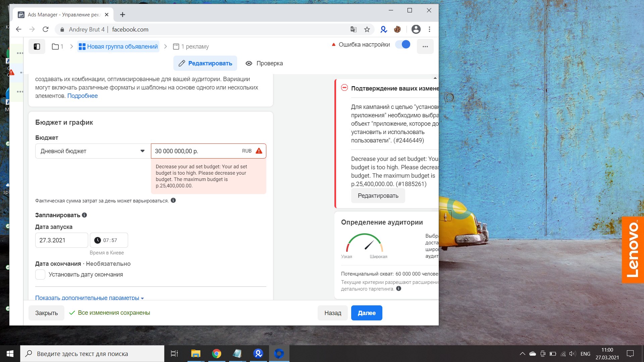Open the blue person taskbar app
Screen dimensions: 644x362
coord(258,354)
